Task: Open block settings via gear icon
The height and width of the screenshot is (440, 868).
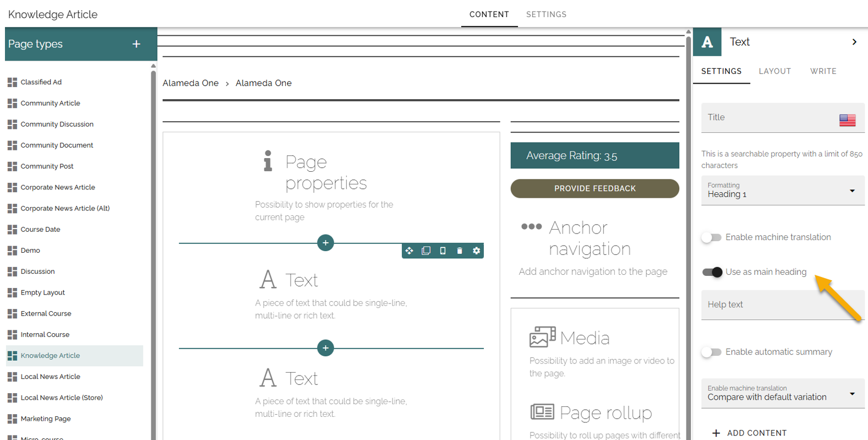Action: pos(477,251)
